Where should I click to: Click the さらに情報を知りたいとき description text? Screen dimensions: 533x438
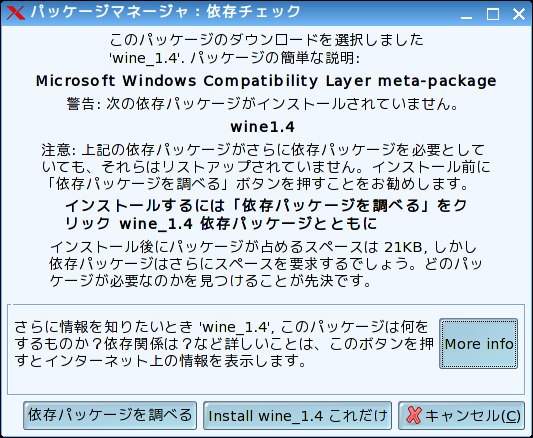pos(224,344)
